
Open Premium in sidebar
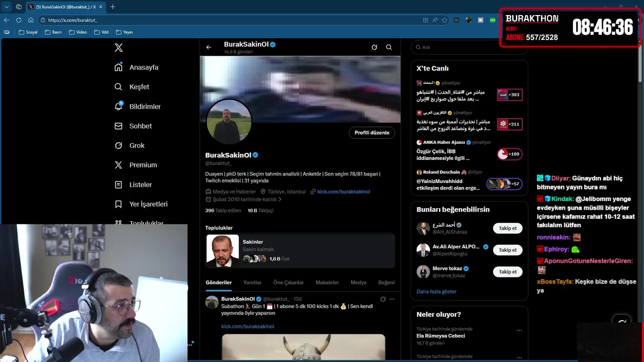[136, 165]
